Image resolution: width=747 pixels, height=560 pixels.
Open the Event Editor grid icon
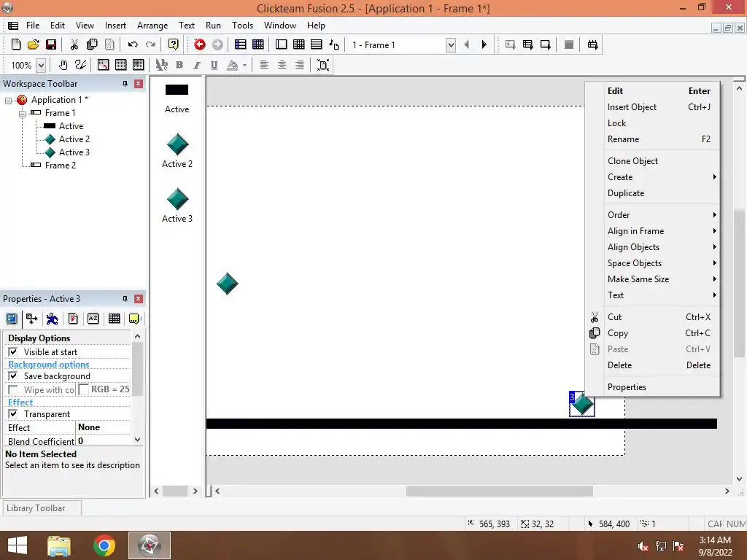click(x=298, y=44)
